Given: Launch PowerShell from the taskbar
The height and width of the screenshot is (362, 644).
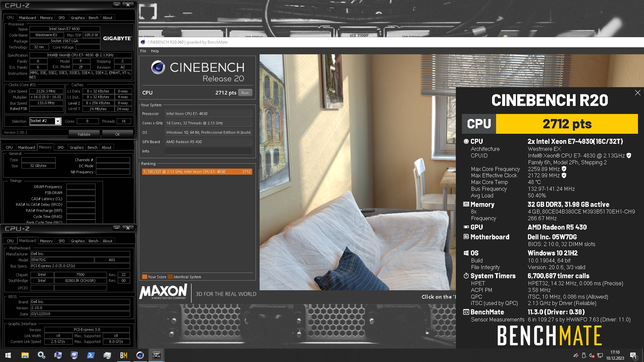Looking at the screenshot, I should click(x=91, y=355).
